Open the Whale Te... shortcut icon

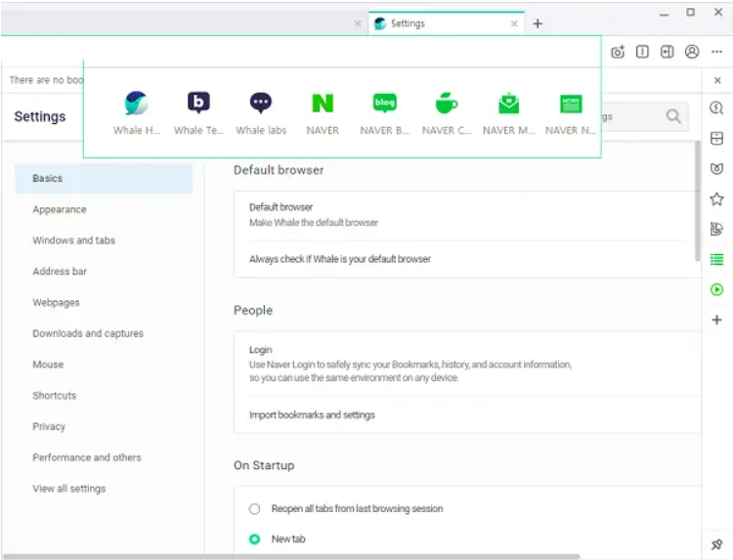[198, 104]
